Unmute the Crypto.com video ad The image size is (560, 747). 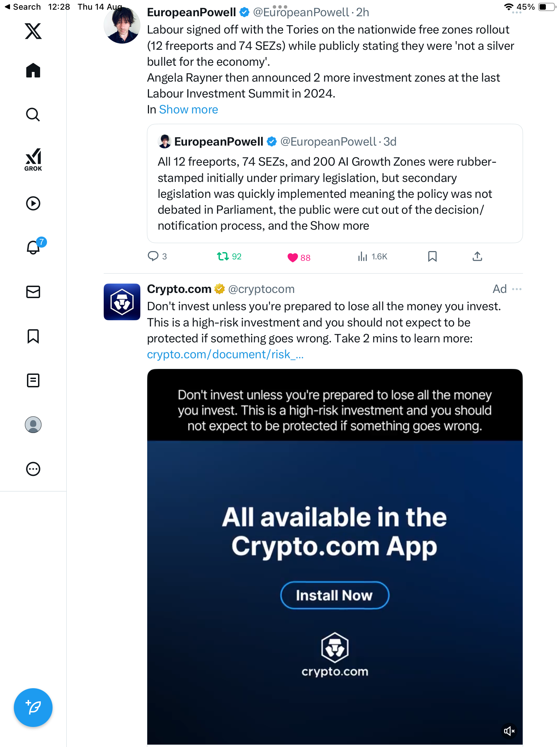pyautogui.click(x=509, y=731)
